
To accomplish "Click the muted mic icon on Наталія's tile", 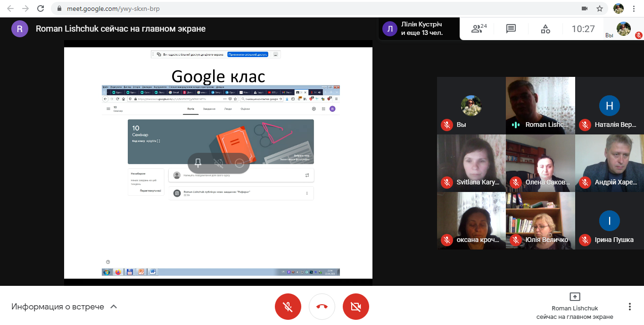I will coord(585,125).
